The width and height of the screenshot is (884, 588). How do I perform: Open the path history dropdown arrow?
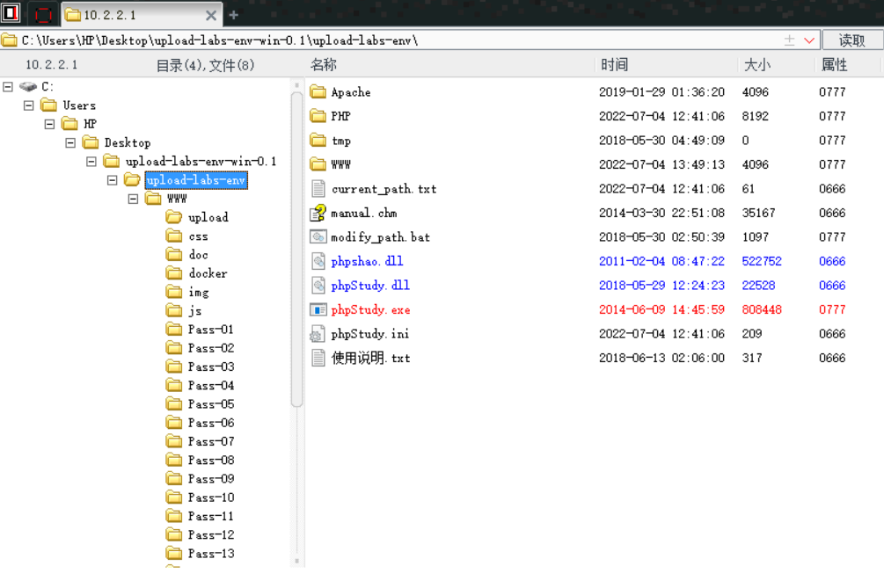(x=809, y=40)
